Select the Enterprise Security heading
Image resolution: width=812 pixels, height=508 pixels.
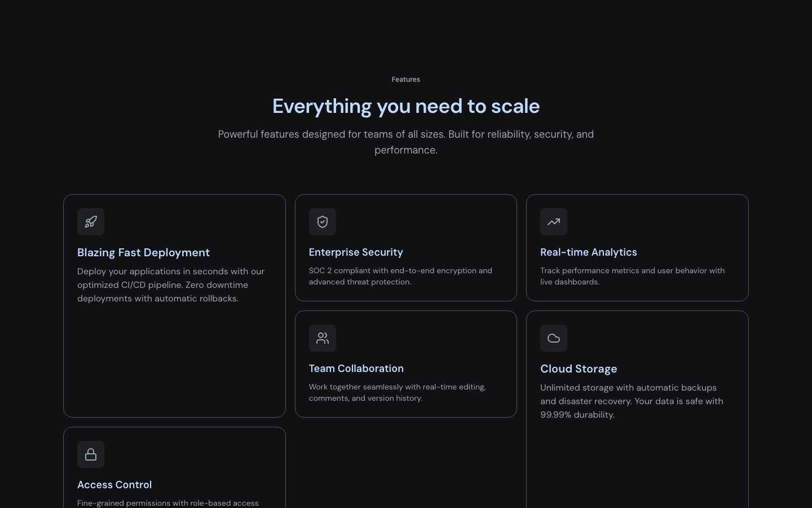coord(356,252)
